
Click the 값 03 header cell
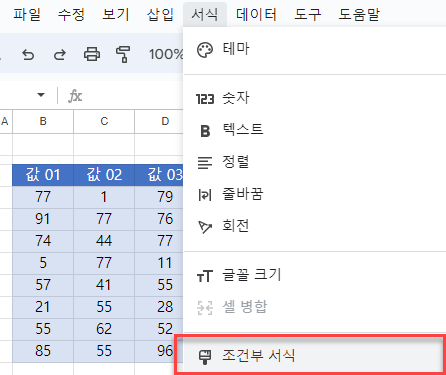tap(159, 175)
